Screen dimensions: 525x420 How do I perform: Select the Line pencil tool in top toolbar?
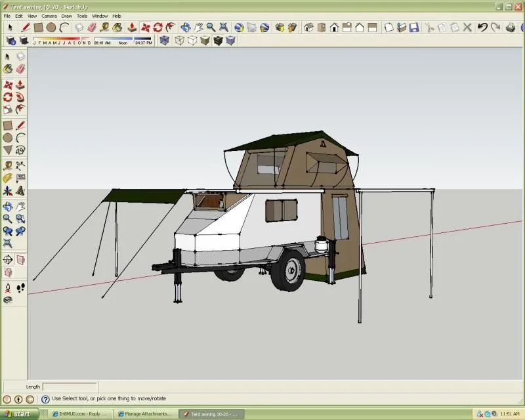[x=26, y=28]
